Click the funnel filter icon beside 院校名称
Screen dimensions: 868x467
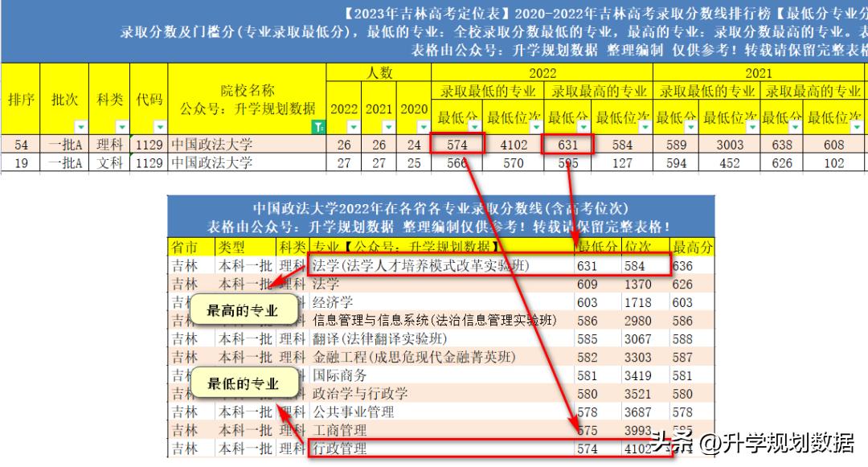pos(319,125)
